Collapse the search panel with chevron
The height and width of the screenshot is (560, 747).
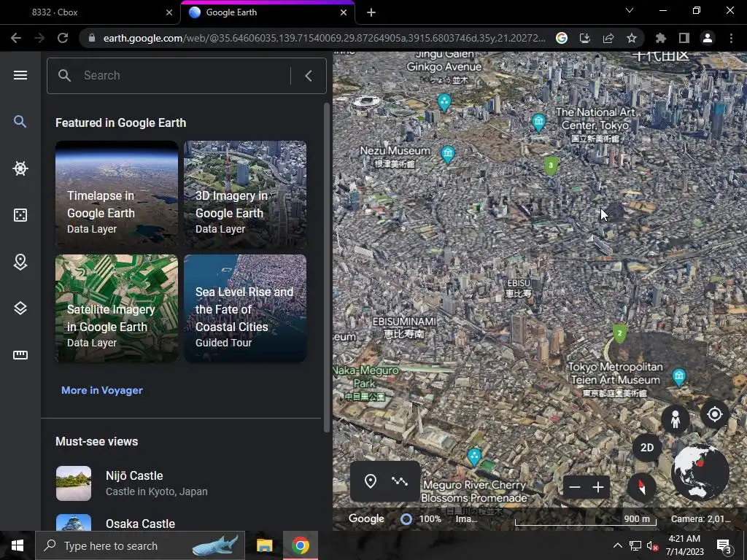(309, 76)
